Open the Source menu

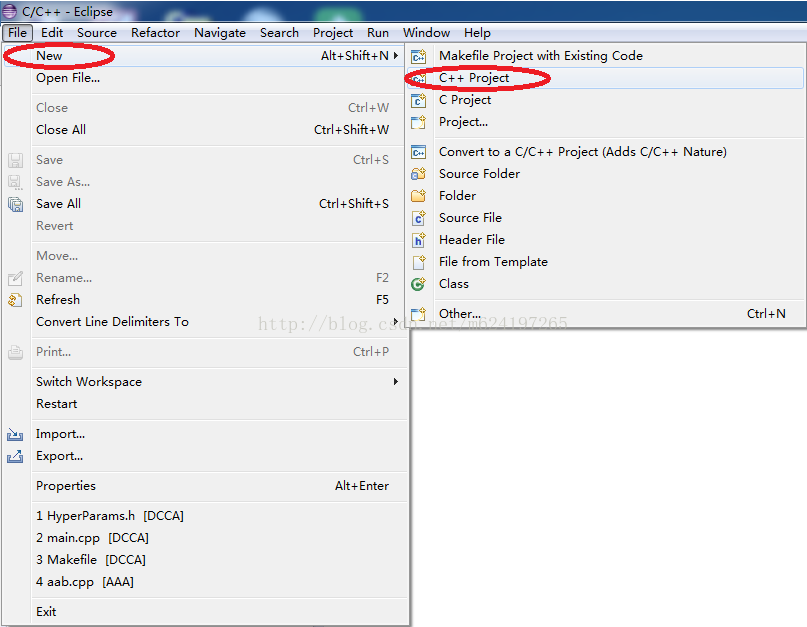pos(97,33)
